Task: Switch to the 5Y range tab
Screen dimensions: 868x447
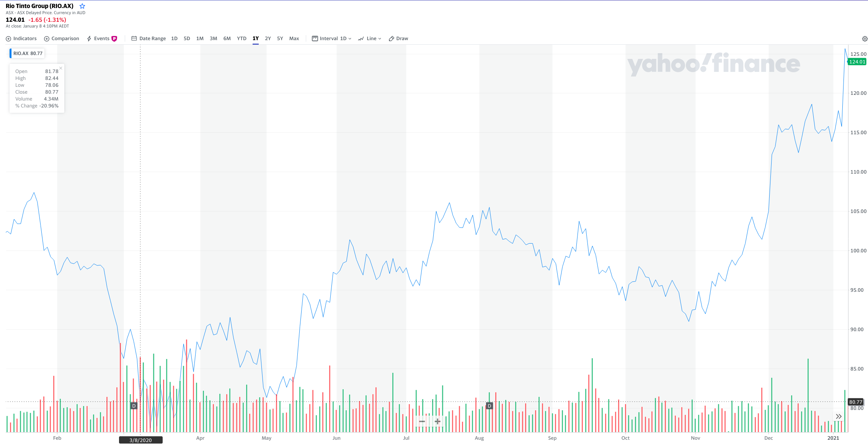Action: point(280,39)
